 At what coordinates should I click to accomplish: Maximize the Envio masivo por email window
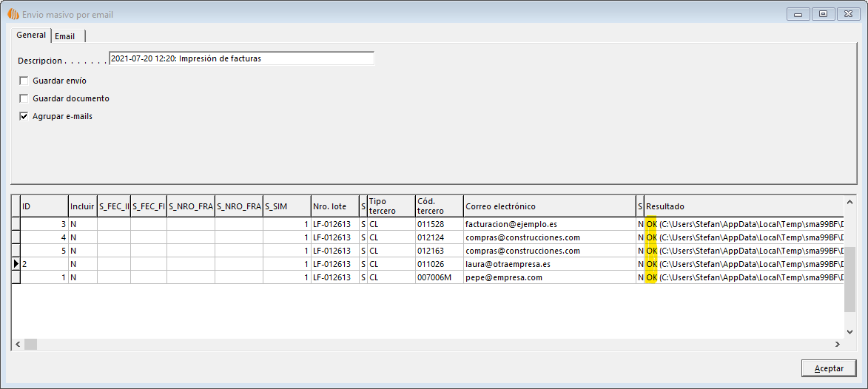click(822, 14)
